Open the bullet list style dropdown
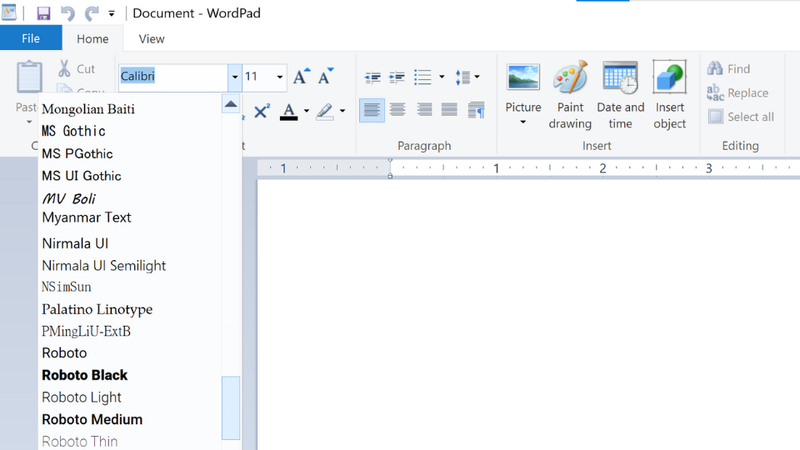 [x=442, y=77]
